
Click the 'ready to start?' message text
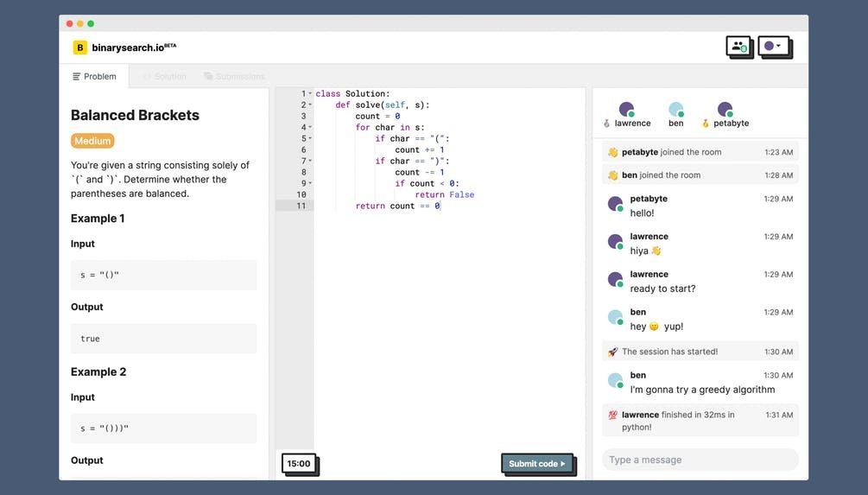point(662,289)
